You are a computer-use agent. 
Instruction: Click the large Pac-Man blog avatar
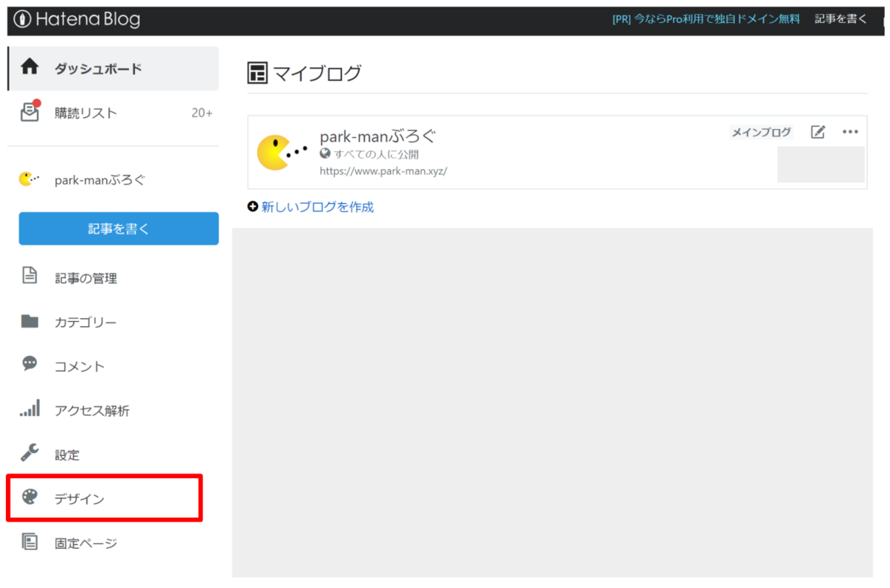pyautogui.click(x=282, y=153)
